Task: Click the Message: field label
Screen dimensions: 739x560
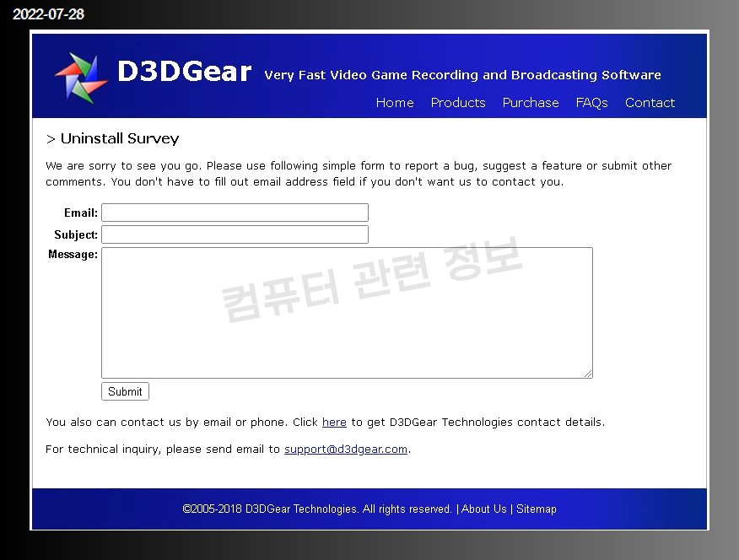Action: point(73,255)
